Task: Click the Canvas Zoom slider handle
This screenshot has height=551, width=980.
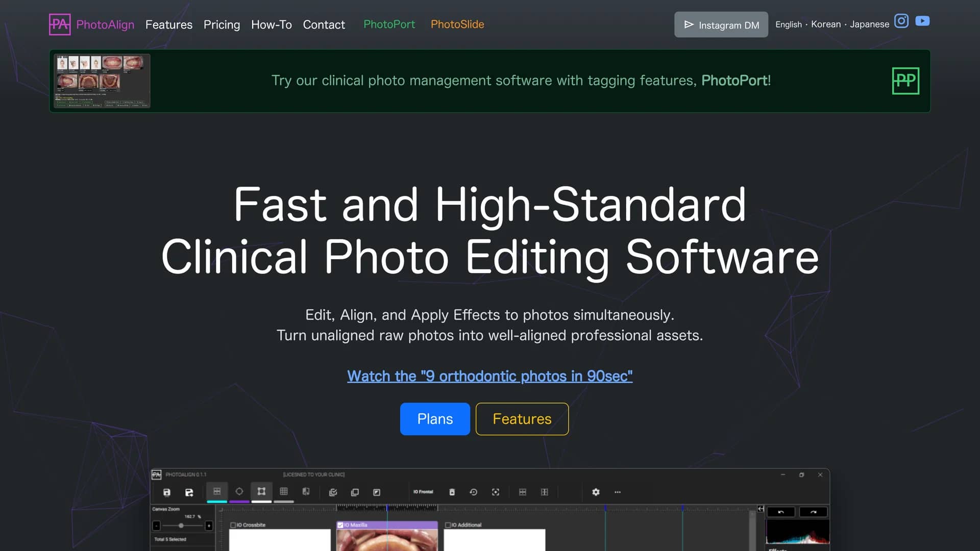Action: [181, 525]
